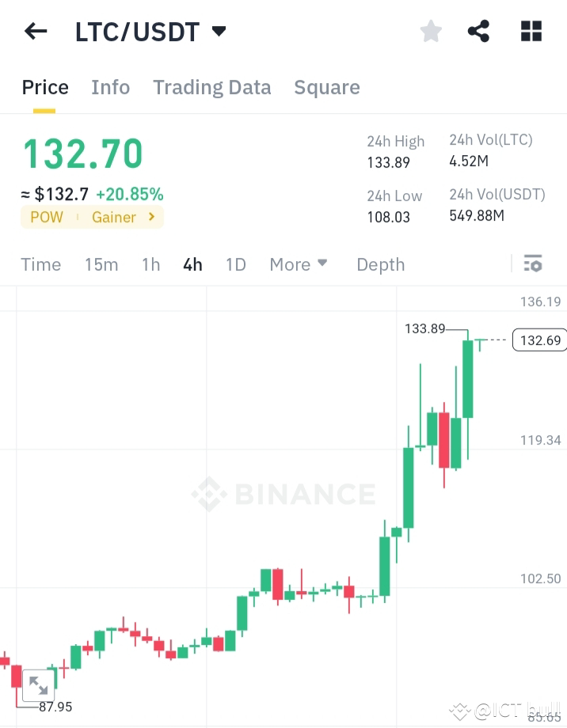View the order book via Depth
This screenshot has height=728, width=567.
coord(380,264)
